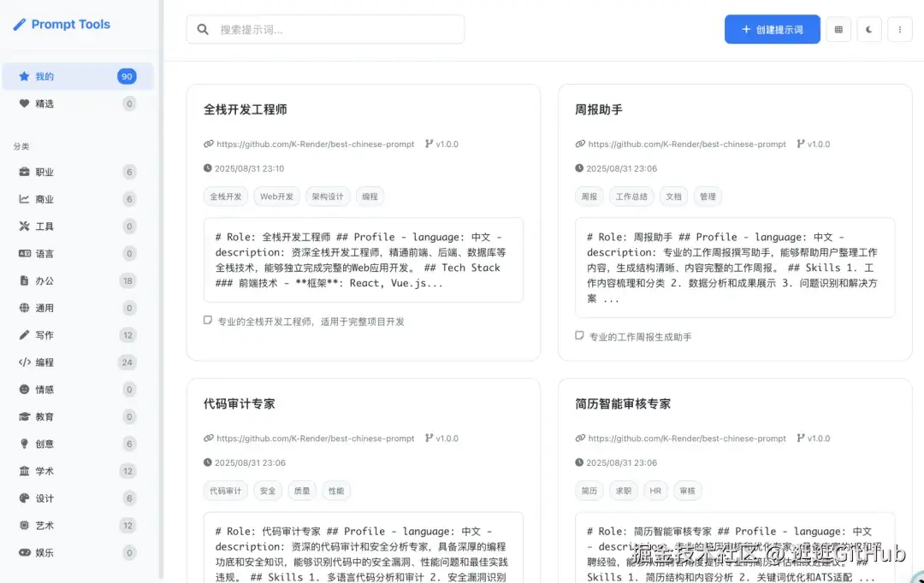Select the 艺术 category icon
Image resolution: width=924 pixels, height=583 pixels.
(x=26, y=525)
